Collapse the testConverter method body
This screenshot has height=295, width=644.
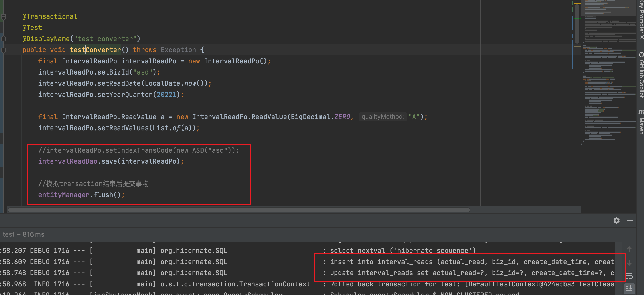pyautogui.click(x=4, y=50)
